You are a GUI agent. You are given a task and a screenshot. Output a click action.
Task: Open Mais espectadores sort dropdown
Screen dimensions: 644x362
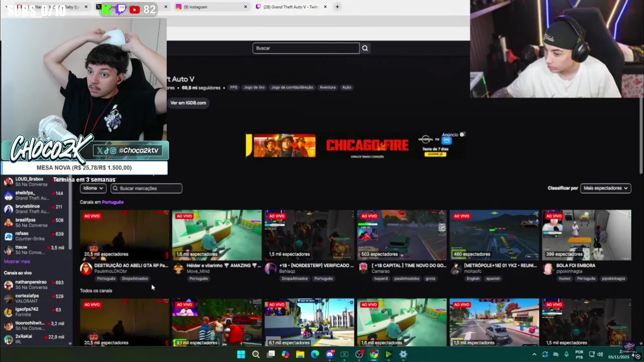[605, 188]
